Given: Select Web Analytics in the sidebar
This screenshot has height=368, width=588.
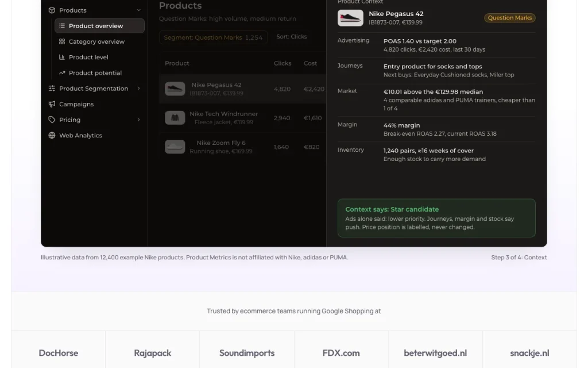Looking at the screenshot, I should pyautogui.click(x=80, y=135).
